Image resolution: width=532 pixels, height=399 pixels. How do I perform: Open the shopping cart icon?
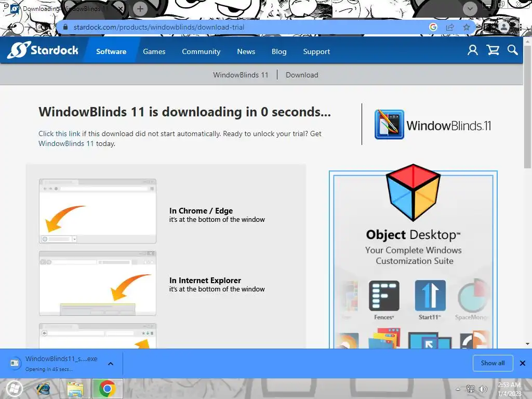[493, 50]
